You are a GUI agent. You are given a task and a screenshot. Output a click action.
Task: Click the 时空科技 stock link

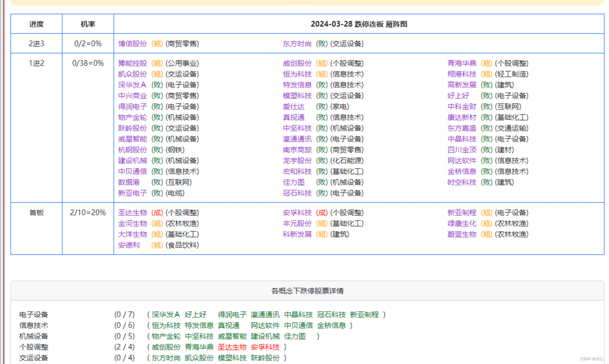tap(462, 182)
